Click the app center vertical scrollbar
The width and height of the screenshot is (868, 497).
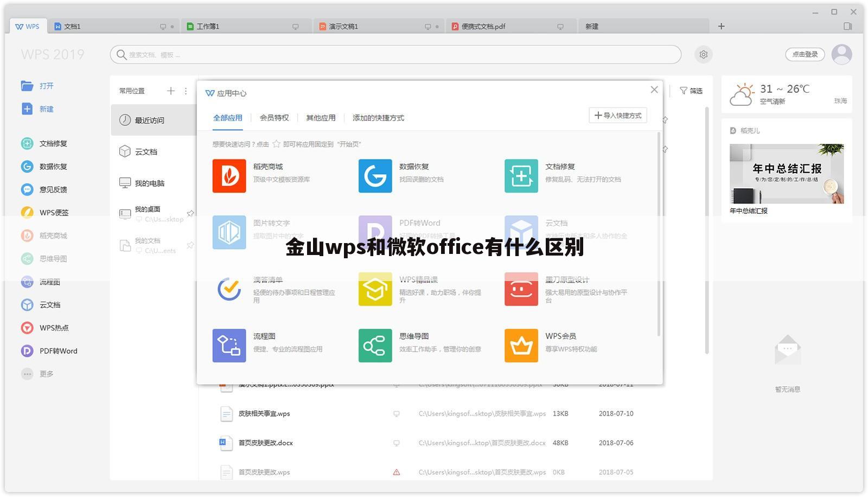click(659, 233)
